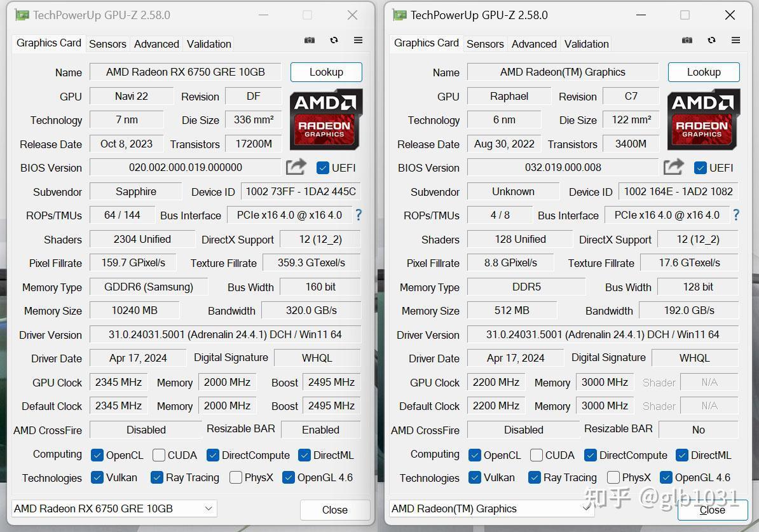Viewport: 759px width, 532px height.
Task: Open the Validation tab
Action: [209, 44]
